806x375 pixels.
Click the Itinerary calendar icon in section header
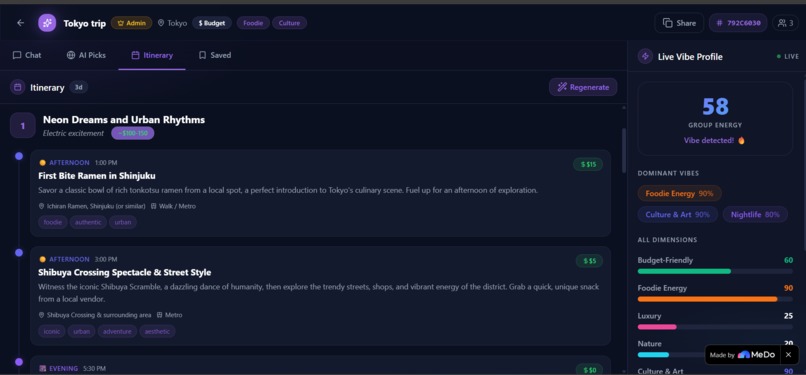pyautogui.click(x=17, y=87)
